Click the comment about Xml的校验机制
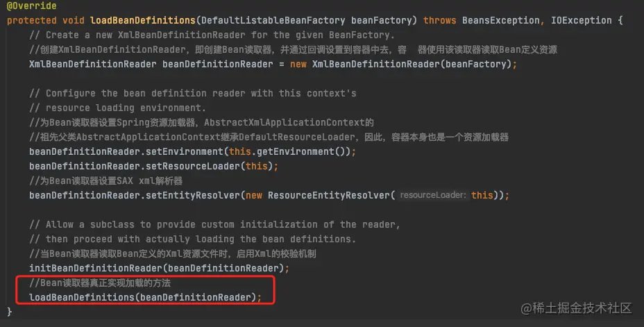This screenshot has height=327, width=644. [x=173, y=253]
